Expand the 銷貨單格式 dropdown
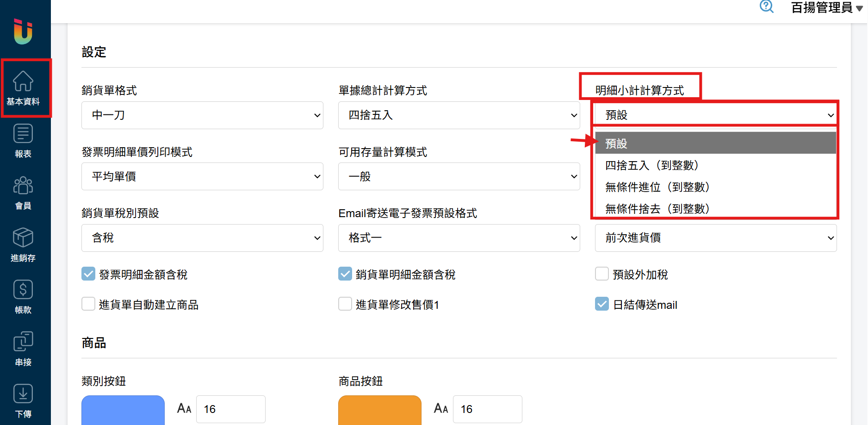 pos(202,115)
